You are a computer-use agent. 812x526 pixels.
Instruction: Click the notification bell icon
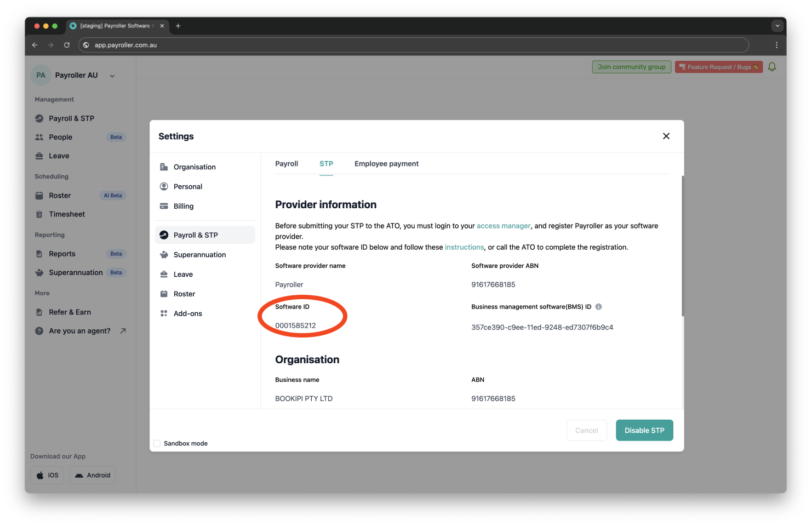pos(772,66)
